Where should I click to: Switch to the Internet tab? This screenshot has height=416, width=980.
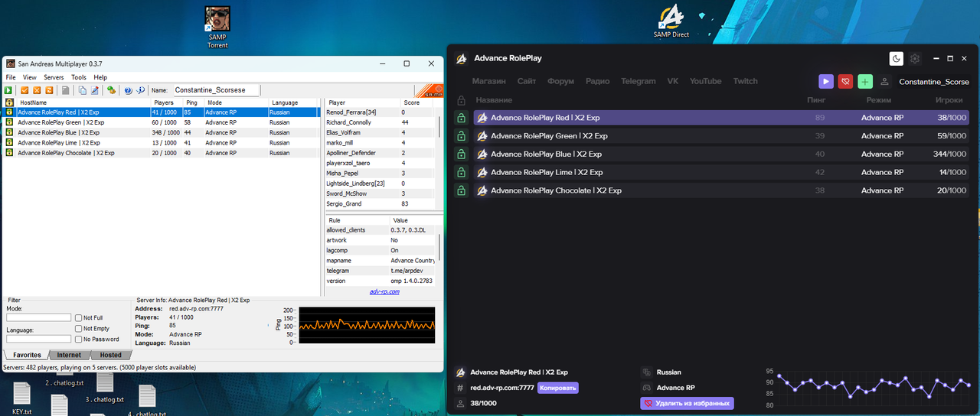69,355
